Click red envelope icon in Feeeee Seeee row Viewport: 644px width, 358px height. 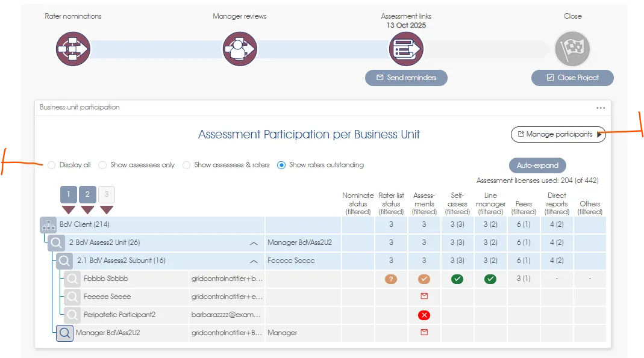pos(424,297)
